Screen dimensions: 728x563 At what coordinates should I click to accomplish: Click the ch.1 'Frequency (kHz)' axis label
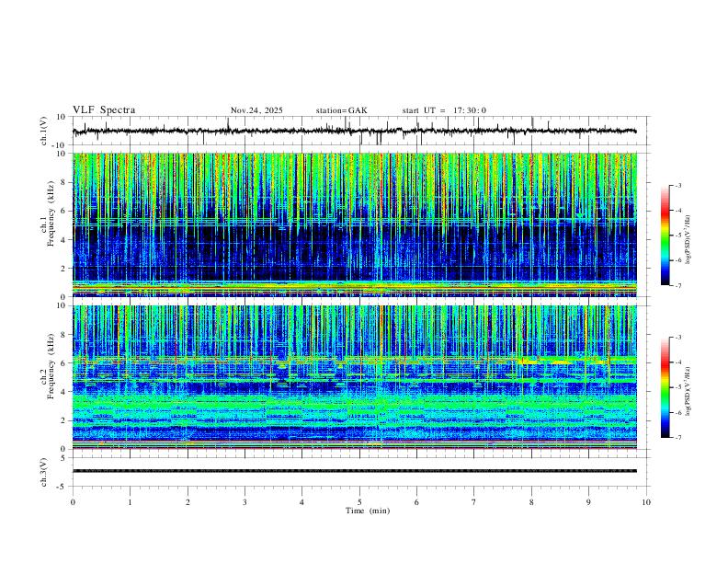51,213
